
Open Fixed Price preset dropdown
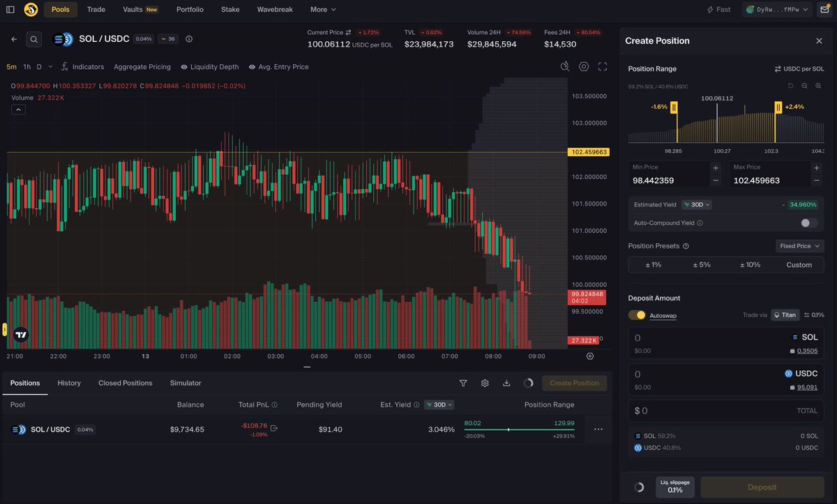tap(800, 246)
